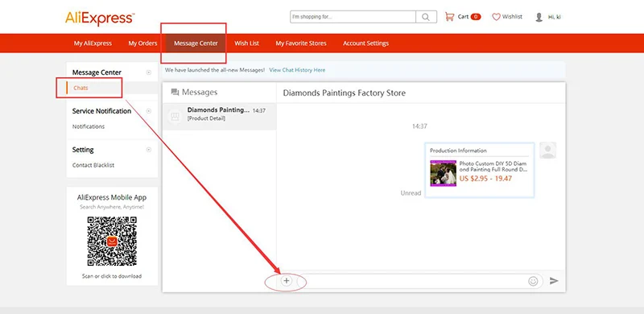Click the search magnifier button
This screenshot has width=644, height=314.
[426, 17]
